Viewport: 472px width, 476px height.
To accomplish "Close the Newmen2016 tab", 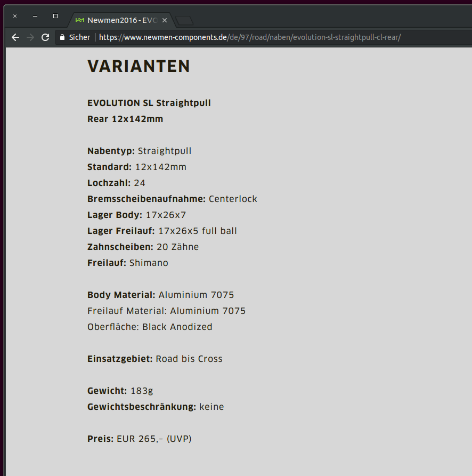I will (x=165, y=20).
